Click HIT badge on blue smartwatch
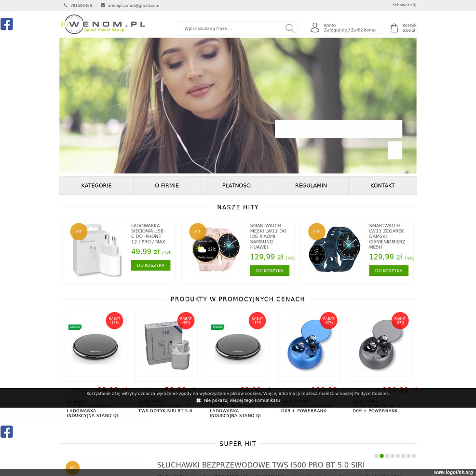The height and width of the screenshot is (476, 476). 317,231
